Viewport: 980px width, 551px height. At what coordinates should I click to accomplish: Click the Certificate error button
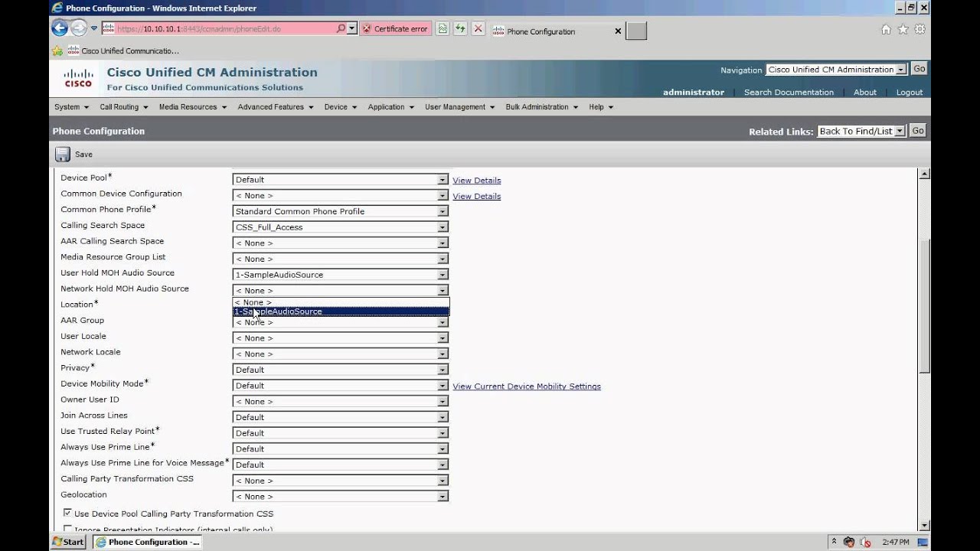click(395, 29)
